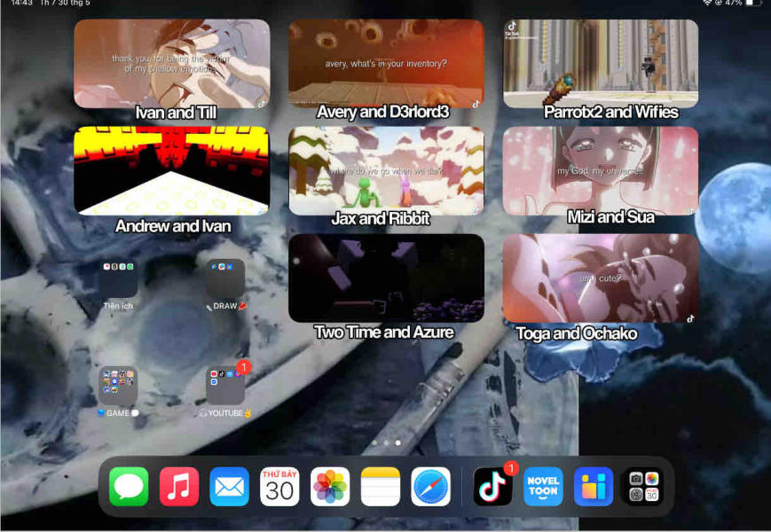Tap the Andrew and Ivan widget
Screen dimensions: 771x532
click(x=171, y=170)
